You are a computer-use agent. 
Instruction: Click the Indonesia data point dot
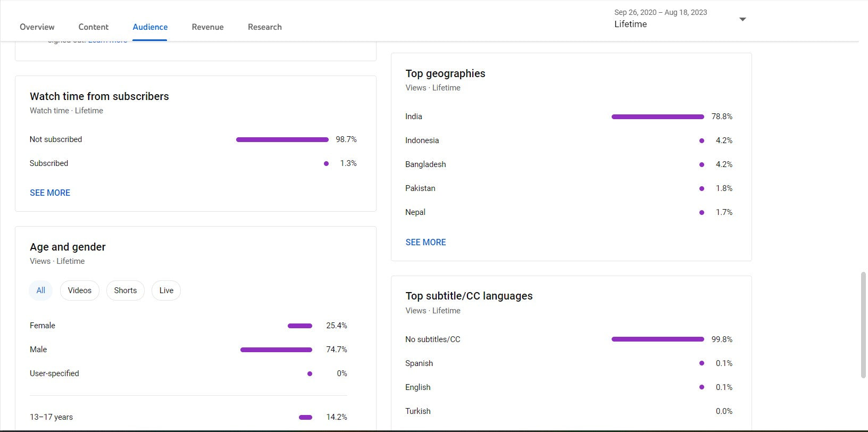coord(702,140)
